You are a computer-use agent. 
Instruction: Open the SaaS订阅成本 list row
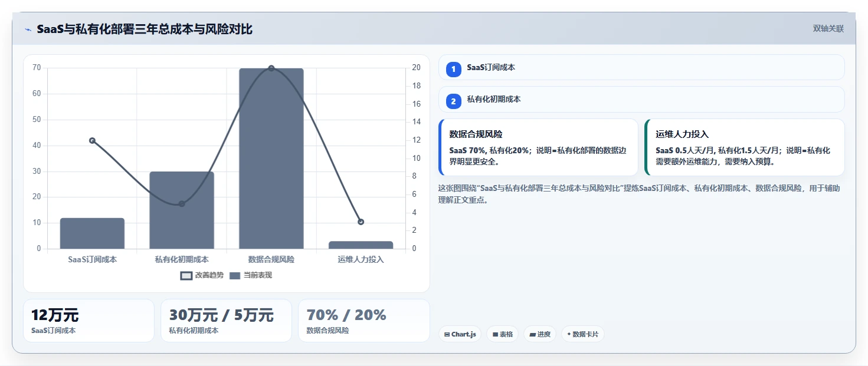coord(641,67)
